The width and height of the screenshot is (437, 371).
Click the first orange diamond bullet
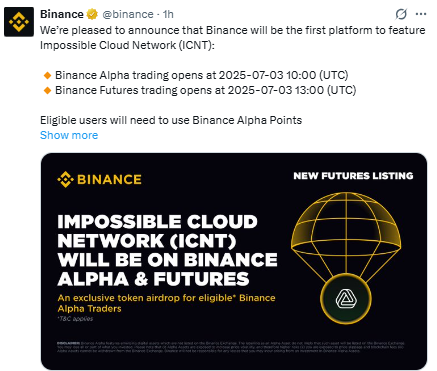pos(47,75)
